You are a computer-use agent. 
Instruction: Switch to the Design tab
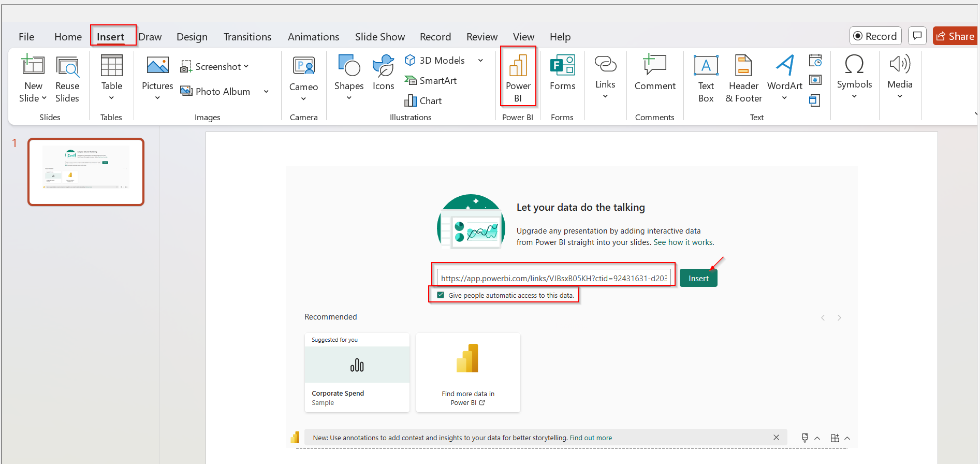coord(192,37)
